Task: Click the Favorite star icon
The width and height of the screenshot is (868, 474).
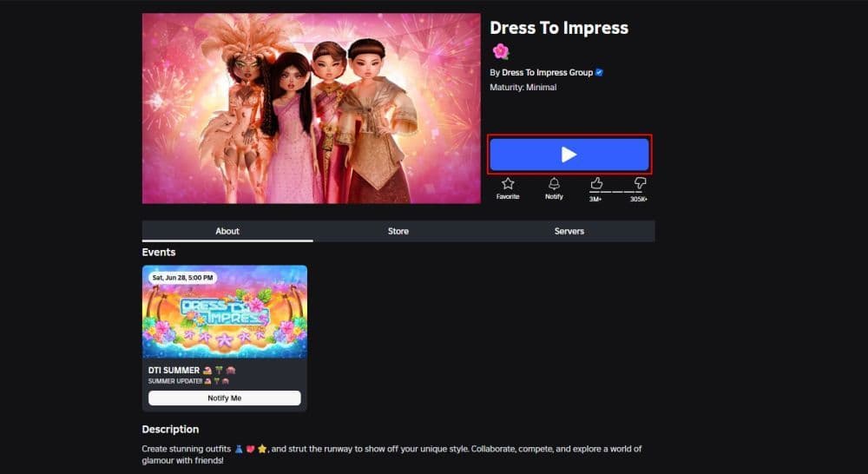Action: 508,184
